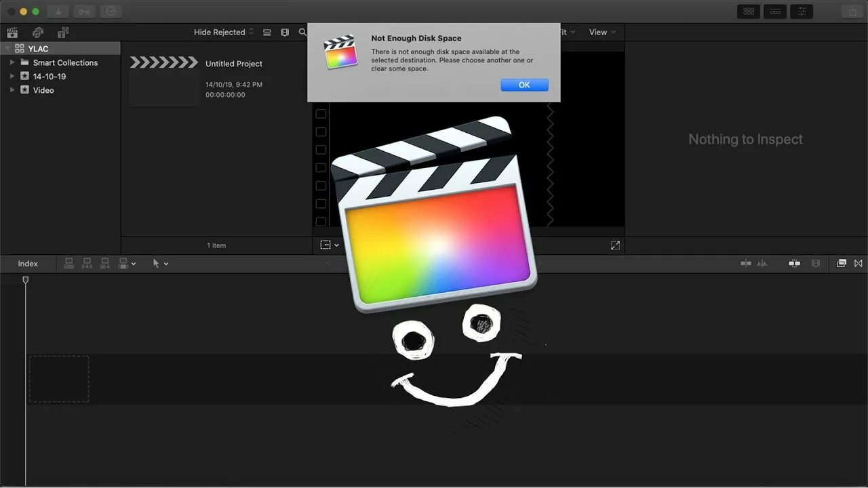Click the green full-screen window button
The height and width of the screenshot is (488, 868).
[x=35, y=12]
